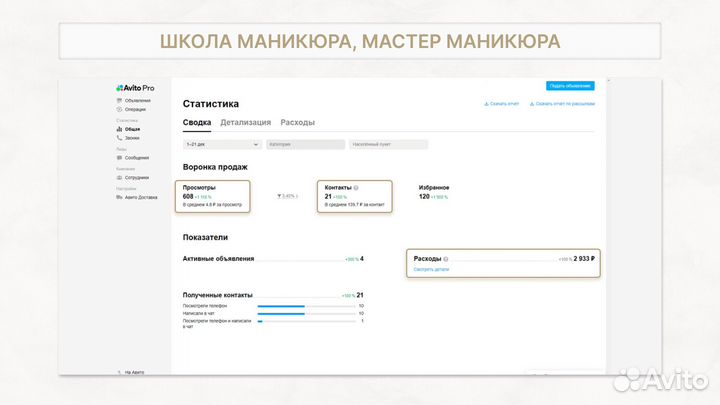Image resolution: width=720 pixels, height=405 pixels.
Task: Click Скачать отчёт по рассылкам link
Action: pos(562,104)
